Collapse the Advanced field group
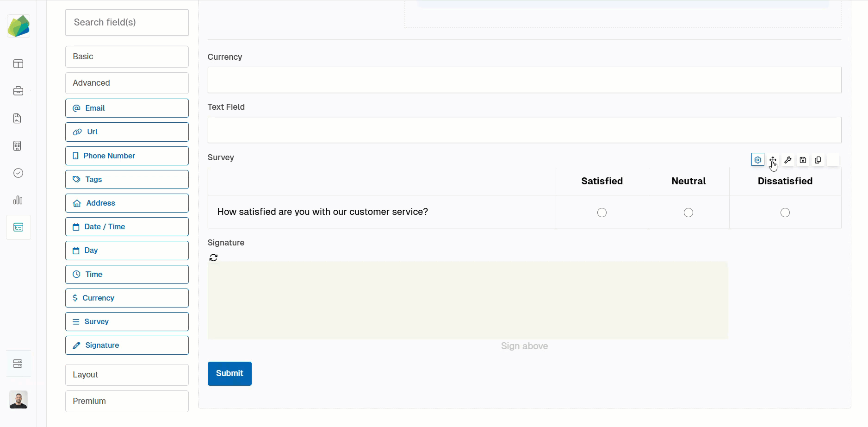The height and width of the screenshot is (427, 868). pos(127,83)
